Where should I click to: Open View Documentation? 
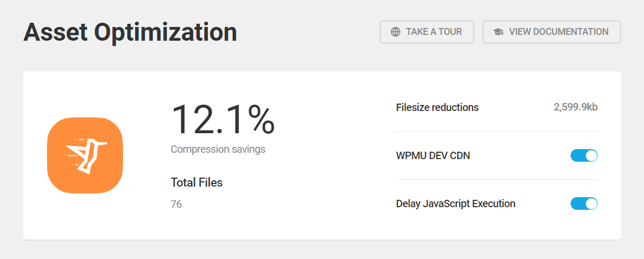[552, 32]
